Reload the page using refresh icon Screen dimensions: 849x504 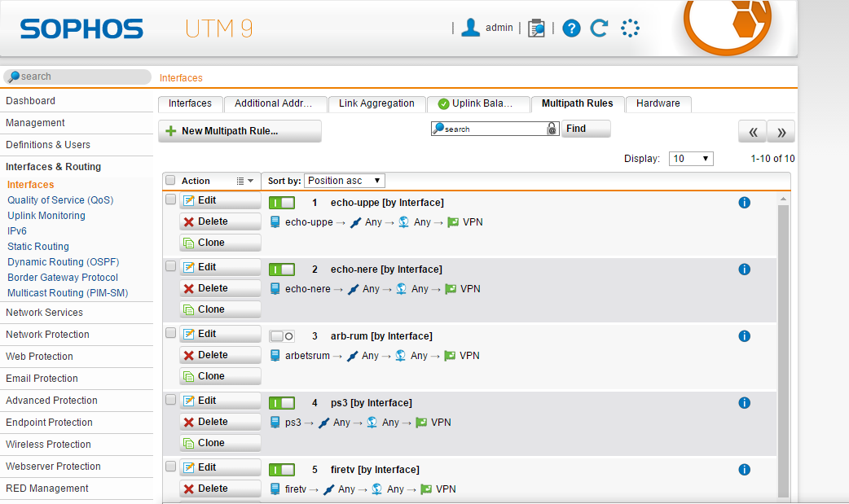[599, 28]
